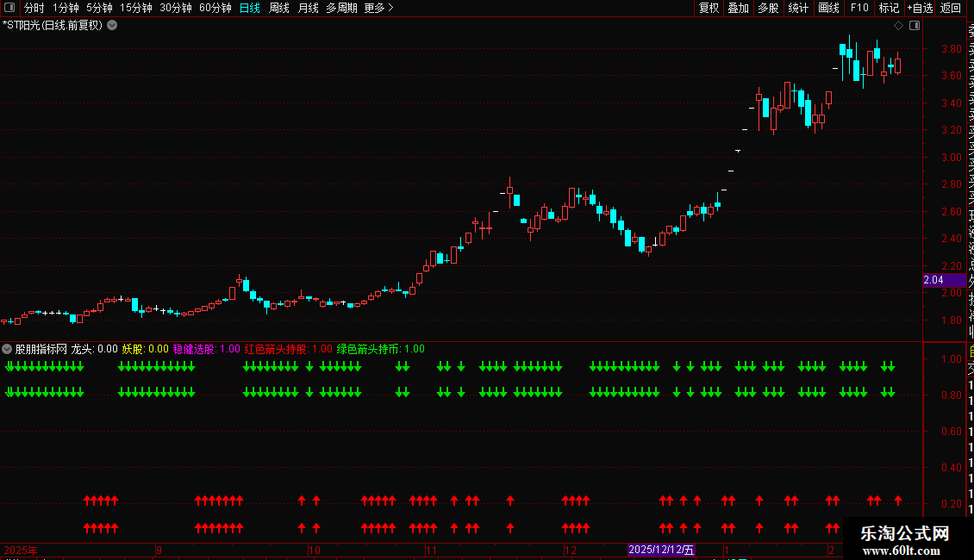Open the 复权 adjustment button
This screenshot has height=560, width=974.
[709, 8]
